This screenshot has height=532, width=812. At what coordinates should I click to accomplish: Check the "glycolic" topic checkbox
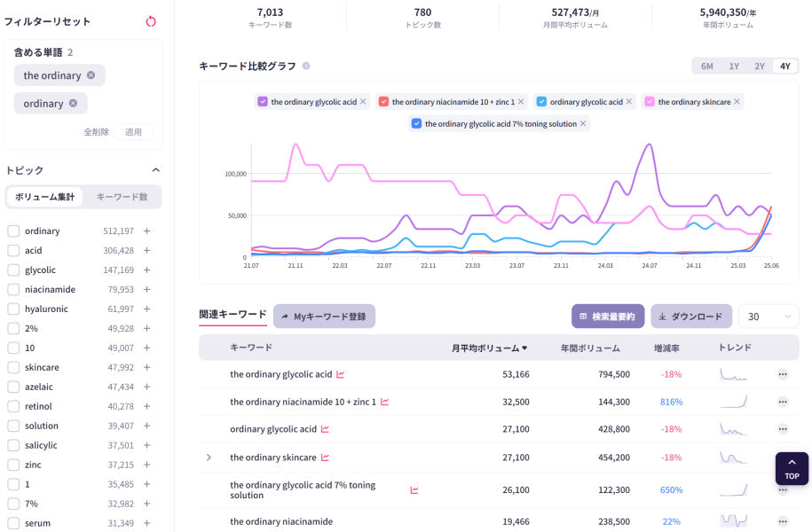[x=13, y=270]
